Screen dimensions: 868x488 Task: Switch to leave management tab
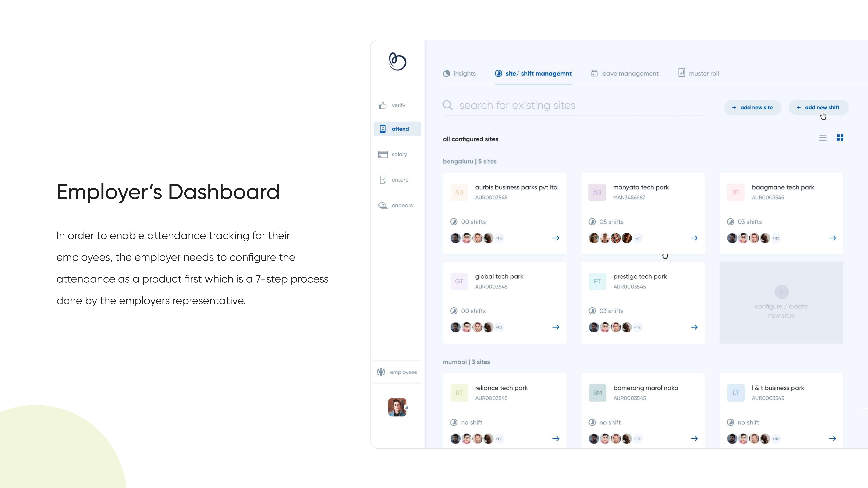point(624,73)
